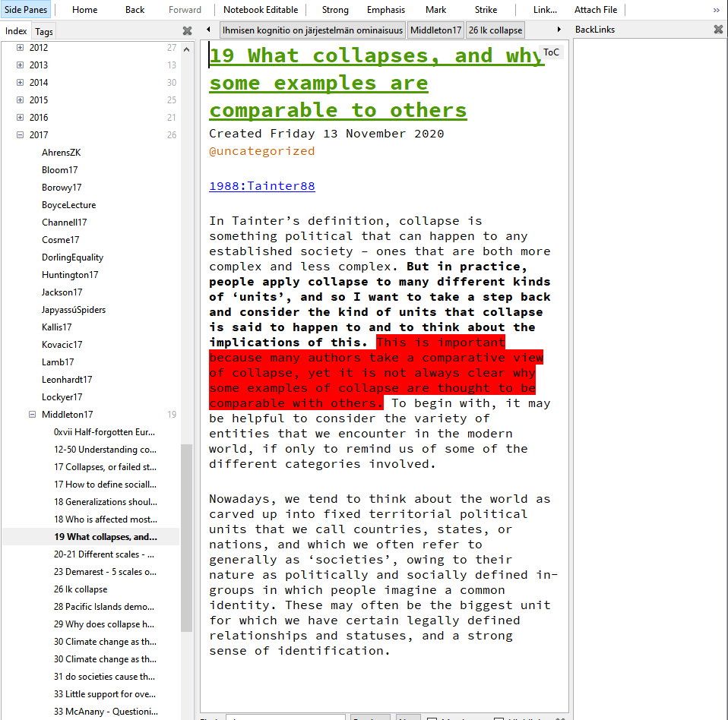Toggle the Side Panes button

(26, 10)
